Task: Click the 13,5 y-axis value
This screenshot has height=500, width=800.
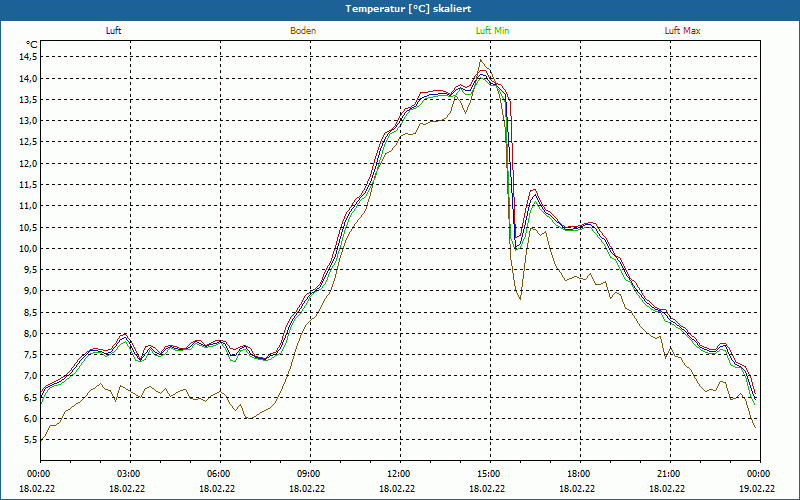Action: pyautogui.click(x=28, y=99)
